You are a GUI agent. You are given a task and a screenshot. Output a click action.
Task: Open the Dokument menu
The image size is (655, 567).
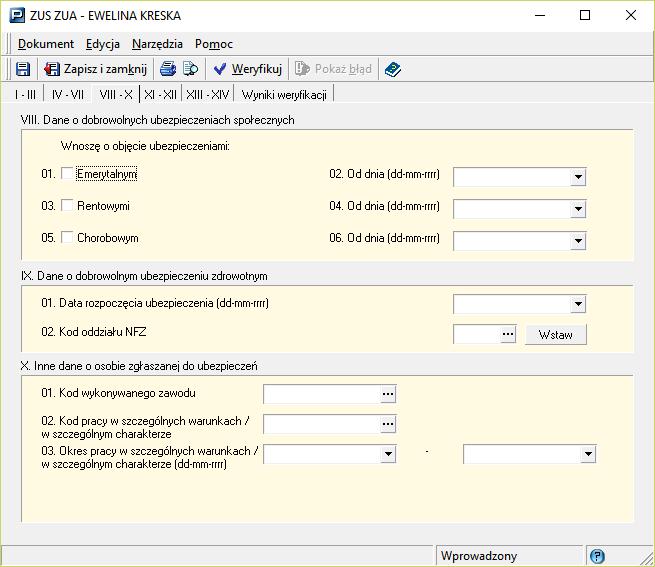pyautogui.click(x=46, y=44)
